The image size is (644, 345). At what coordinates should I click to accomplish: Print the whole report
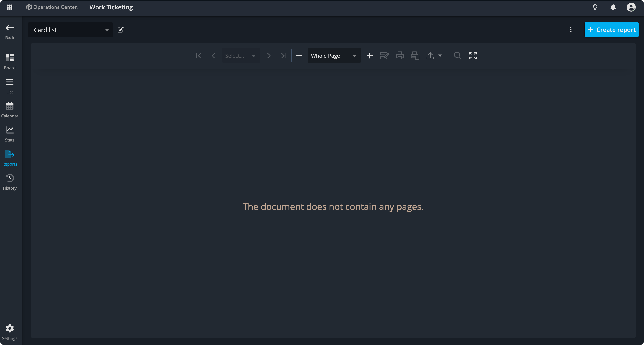pos(400,56)
